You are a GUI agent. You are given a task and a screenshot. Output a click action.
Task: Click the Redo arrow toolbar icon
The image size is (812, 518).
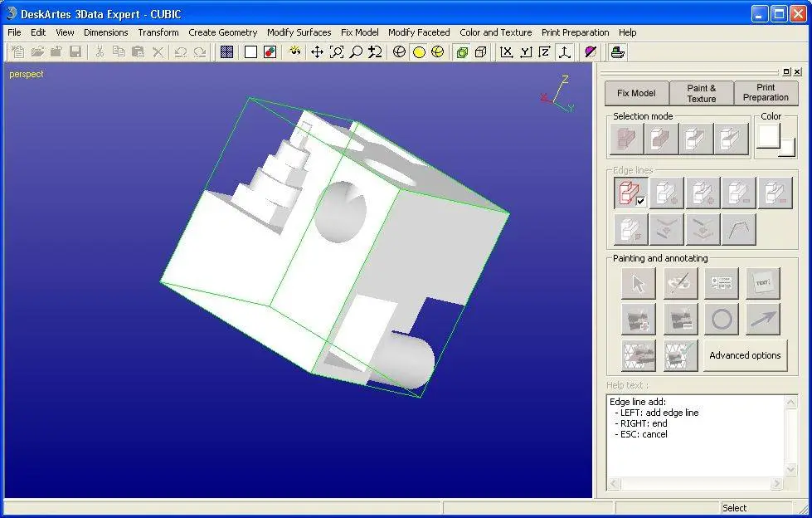tap(199, 51)
